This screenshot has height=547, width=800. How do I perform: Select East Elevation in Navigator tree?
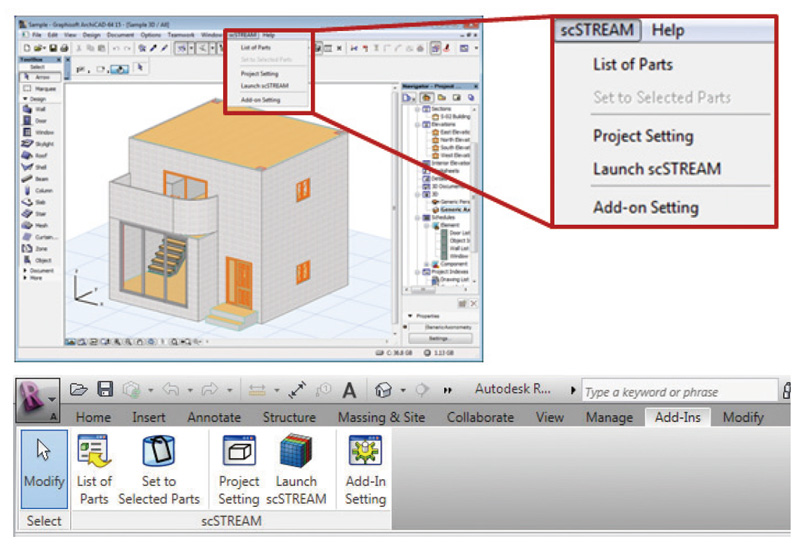click(452, 132)
